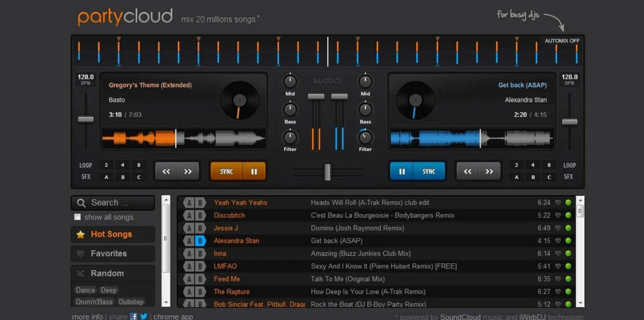Select the Dance genre tag

pyautogui.click(x=85, y=290)
